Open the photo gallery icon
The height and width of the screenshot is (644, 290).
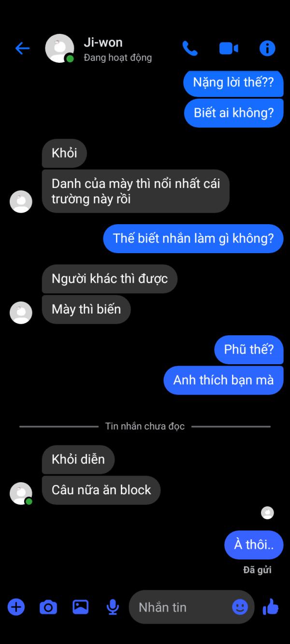(80, 607)
